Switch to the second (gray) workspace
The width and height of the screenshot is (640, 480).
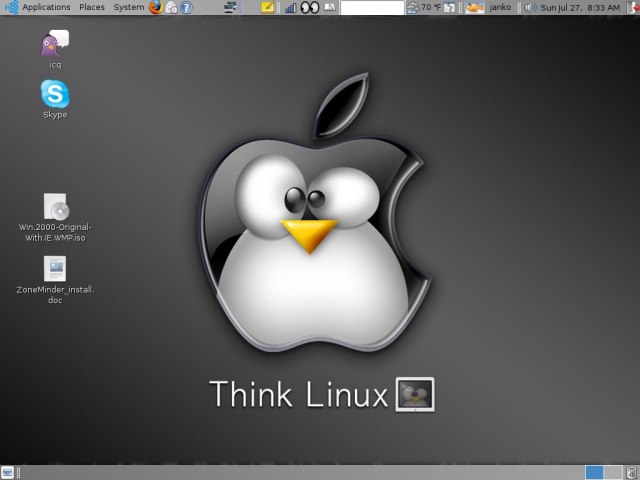(613, 472)
